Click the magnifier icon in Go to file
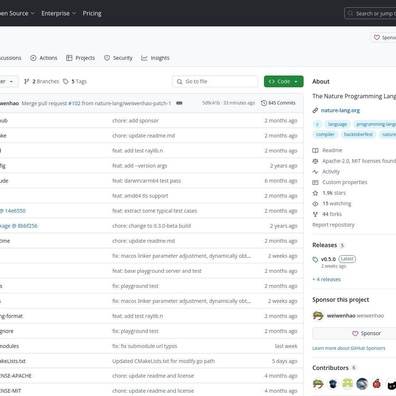This screenshot has height=396, width=396. (x=179, y=81)
